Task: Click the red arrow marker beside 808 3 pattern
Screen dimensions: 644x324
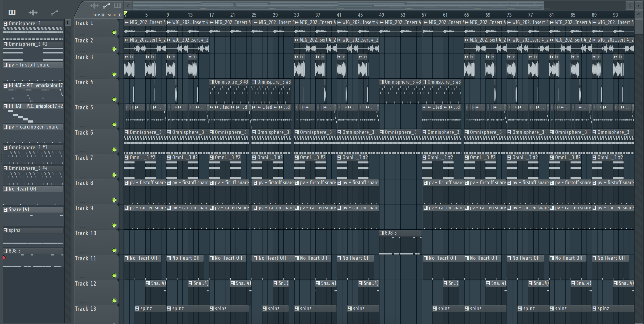Action: 4,257
